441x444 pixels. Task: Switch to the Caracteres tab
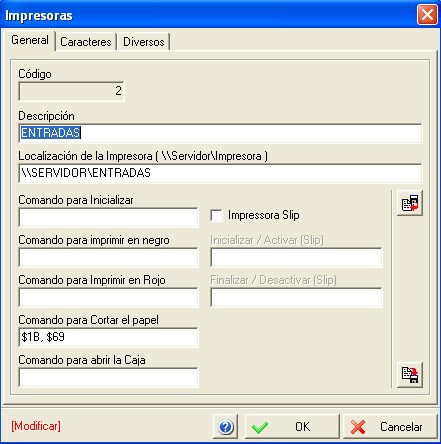coord(86,42)
